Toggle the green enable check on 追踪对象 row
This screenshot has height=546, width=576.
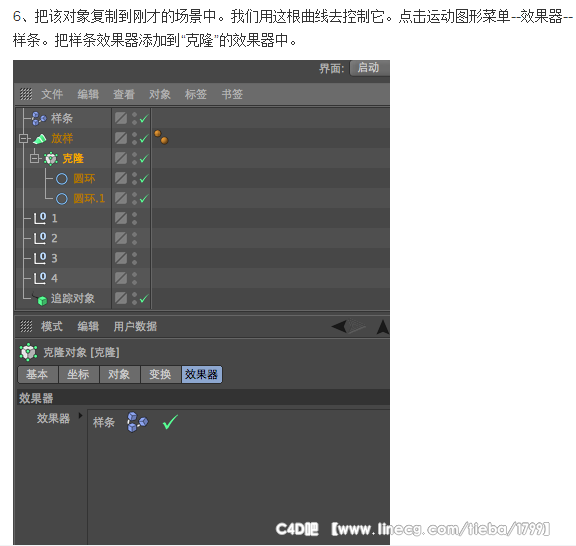(x=144, y=298)
